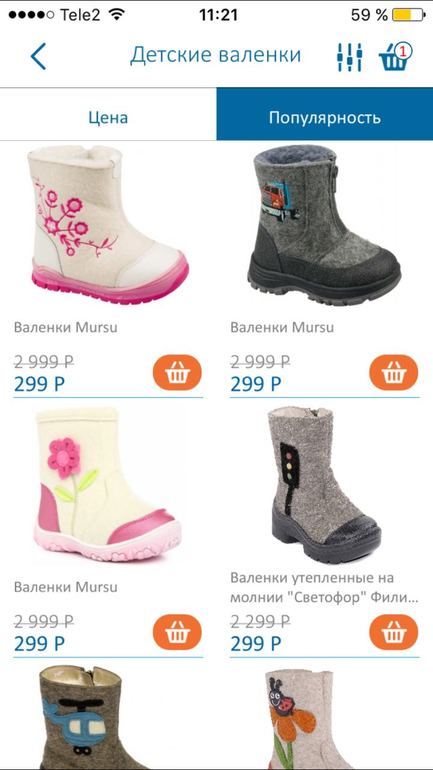
Task: Tap the Детские валенки page title
Action: tap(216, 55)
